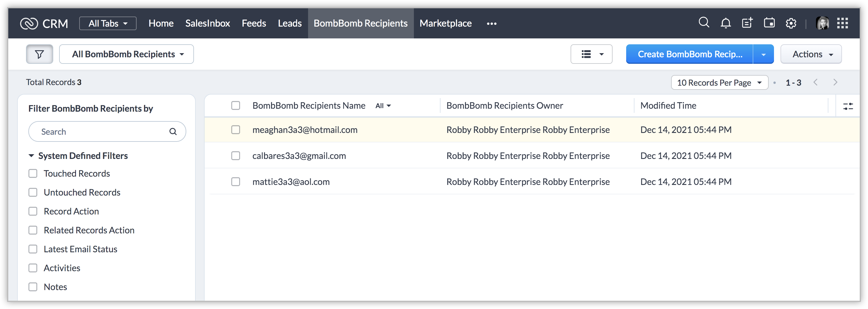Go to the SalesInbox tab
The image size is (868, 309).
click(x=208, y=23)
